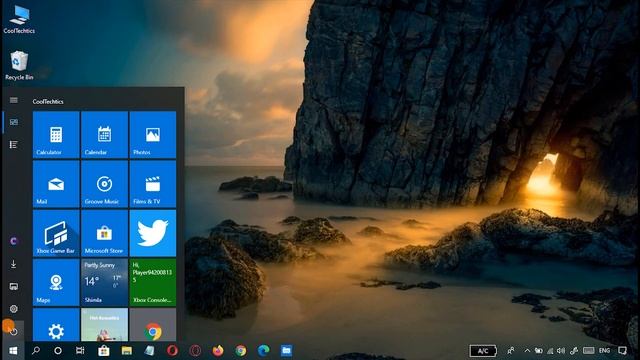Viewport: 640px width, 360px height.
Task: Switch to All apps list view
Action: click(x=13, y=144)
